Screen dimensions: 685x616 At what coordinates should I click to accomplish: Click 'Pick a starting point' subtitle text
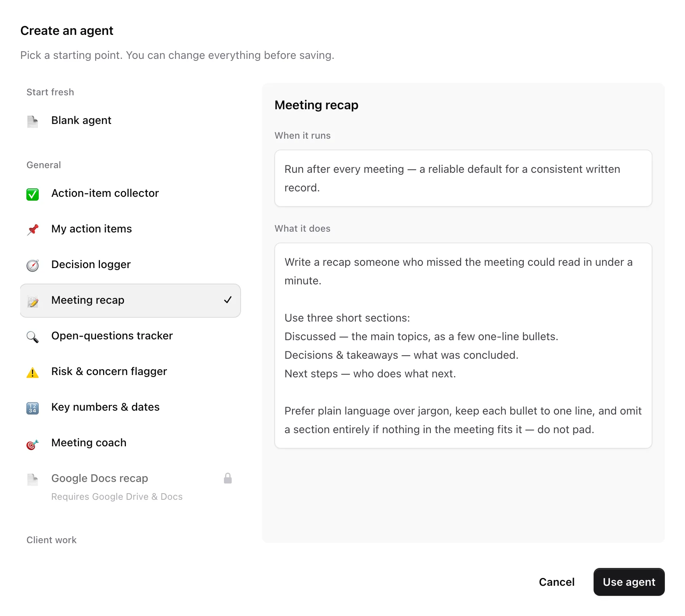pos(177,55)
